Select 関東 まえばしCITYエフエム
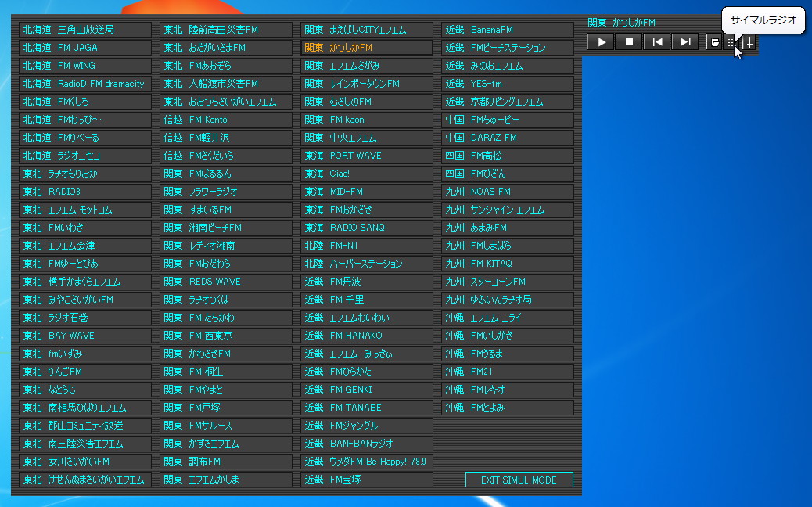 coord(367,30)
